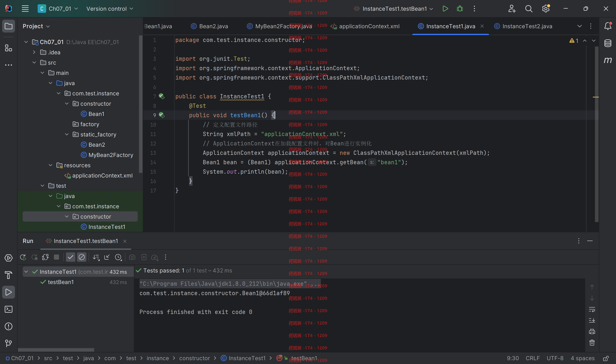
Task: Switch to applicationContext.xml tab
Action: coord(365,26)
